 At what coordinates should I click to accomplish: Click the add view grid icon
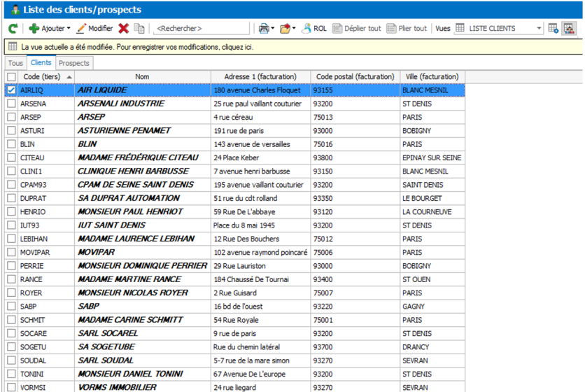tap(553, 29)
